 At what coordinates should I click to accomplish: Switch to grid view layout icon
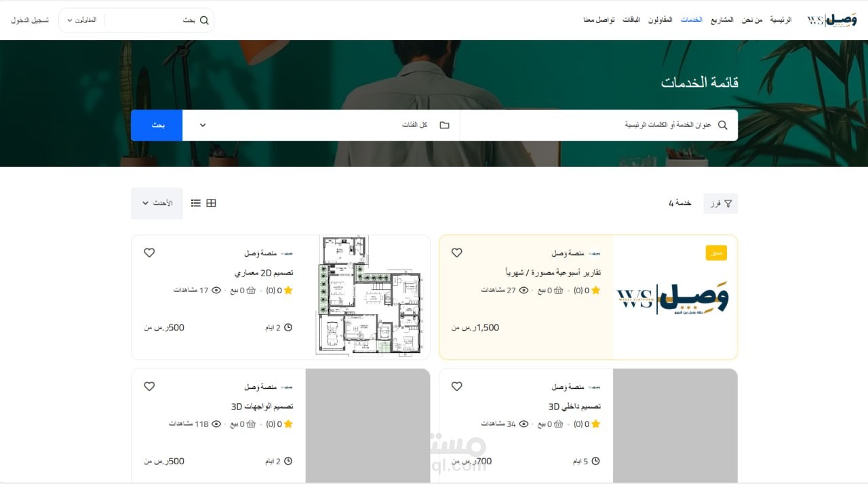(x=211, y=203)
